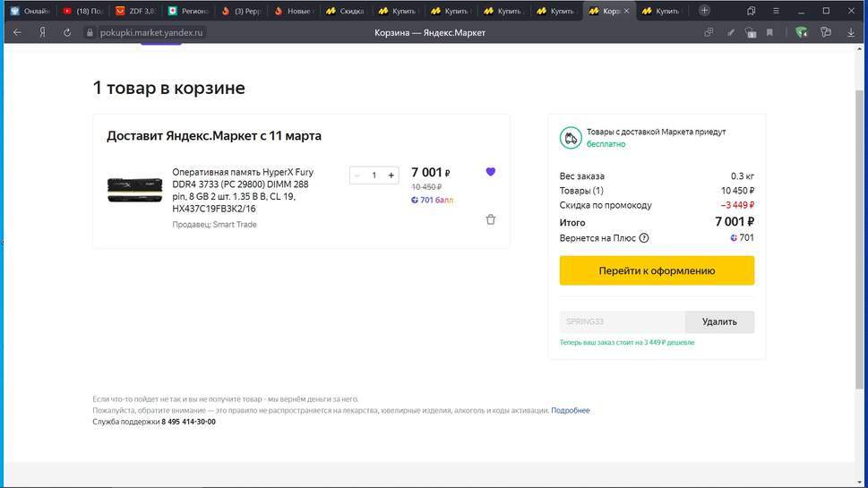
Task: Click the address bar with pokupki.market.yandex.ru
Action: click(152, 32)
